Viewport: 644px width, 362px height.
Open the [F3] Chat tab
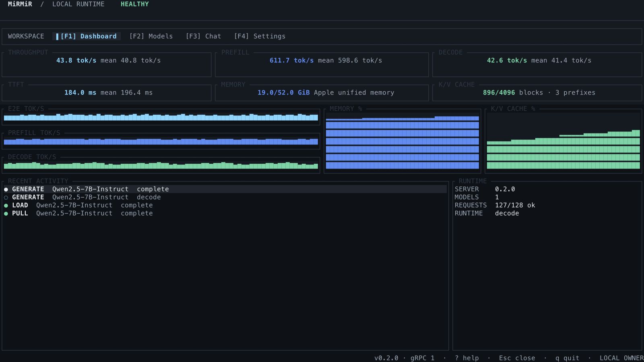pos(203,36)
